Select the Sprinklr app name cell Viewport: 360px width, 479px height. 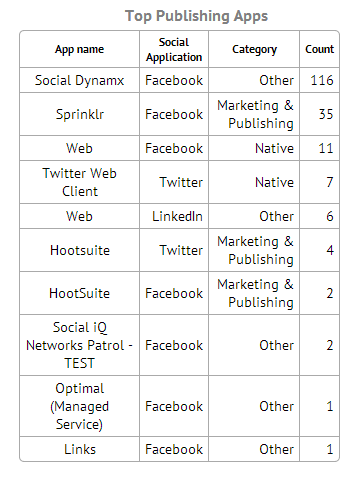point(79,114)
